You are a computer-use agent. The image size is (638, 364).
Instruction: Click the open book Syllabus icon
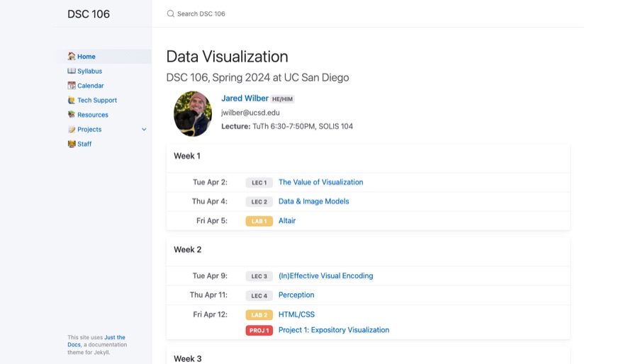tap(72, 71)
